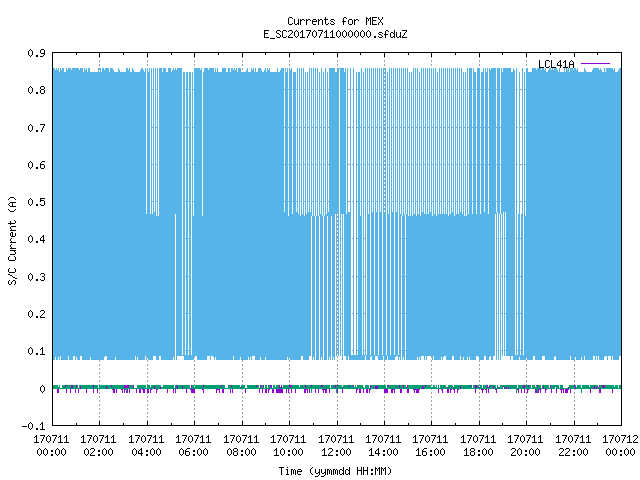Click the purple LCL41A legend line
The image size is (640, 480).
point(595,64)
